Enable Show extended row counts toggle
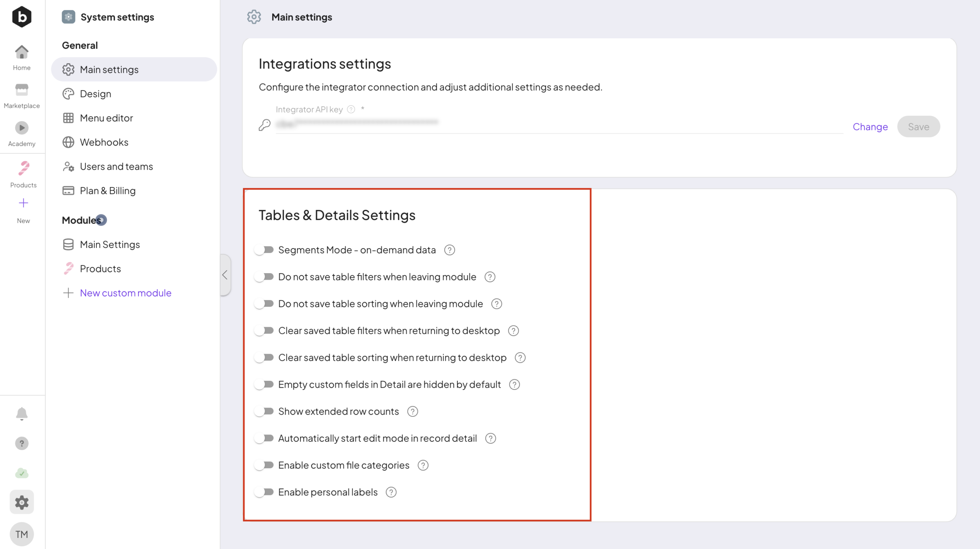 (x=264, y=411)
